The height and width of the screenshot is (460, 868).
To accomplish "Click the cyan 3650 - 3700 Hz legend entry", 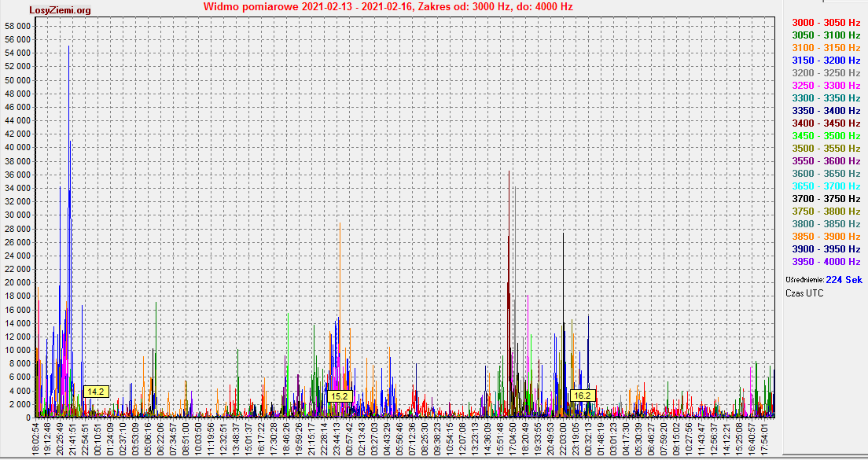I will (826, 186).
